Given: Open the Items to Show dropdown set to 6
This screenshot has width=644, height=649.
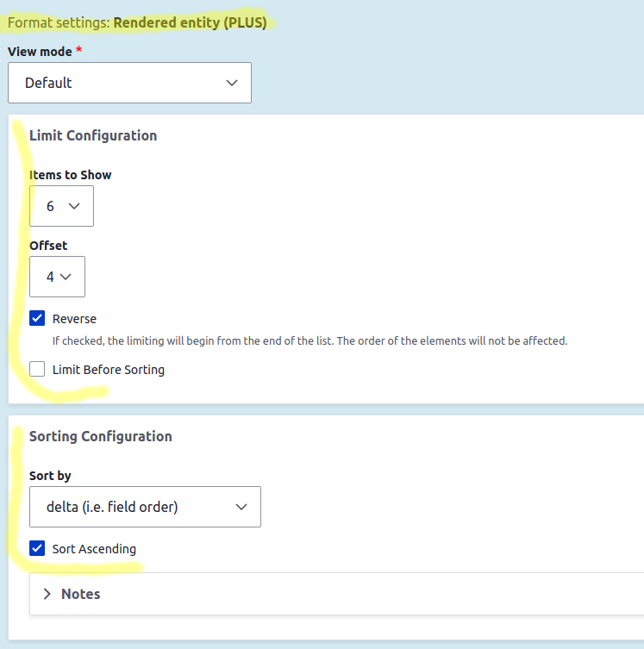Looking at the screenshot, I should (60, 206).
